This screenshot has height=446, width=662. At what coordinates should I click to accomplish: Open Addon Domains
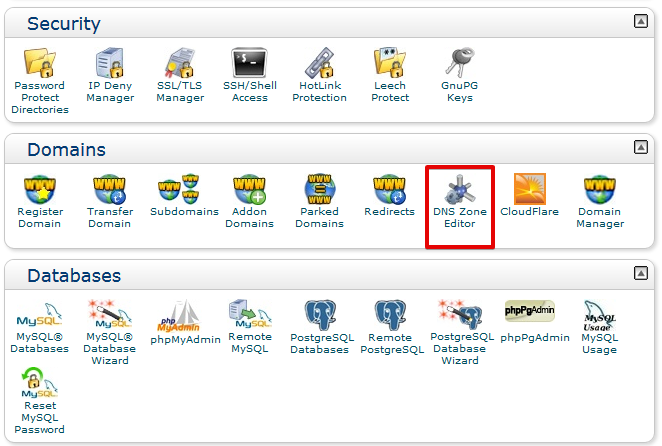click(250, 201)
